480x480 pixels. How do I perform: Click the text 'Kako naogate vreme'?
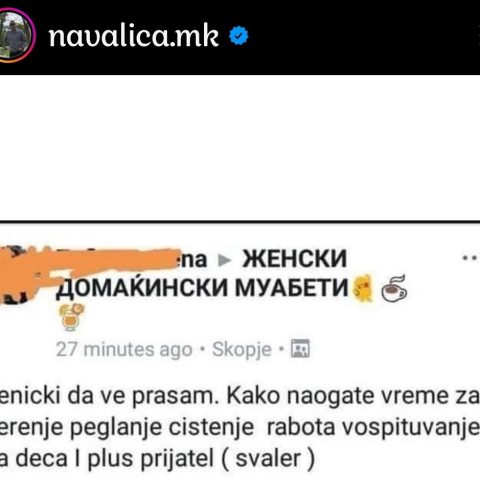335,396
